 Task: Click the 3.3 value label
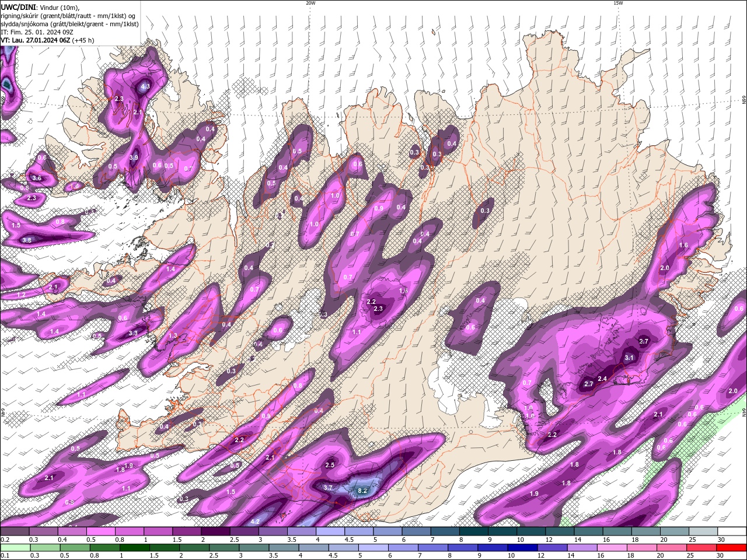[133, 333]
